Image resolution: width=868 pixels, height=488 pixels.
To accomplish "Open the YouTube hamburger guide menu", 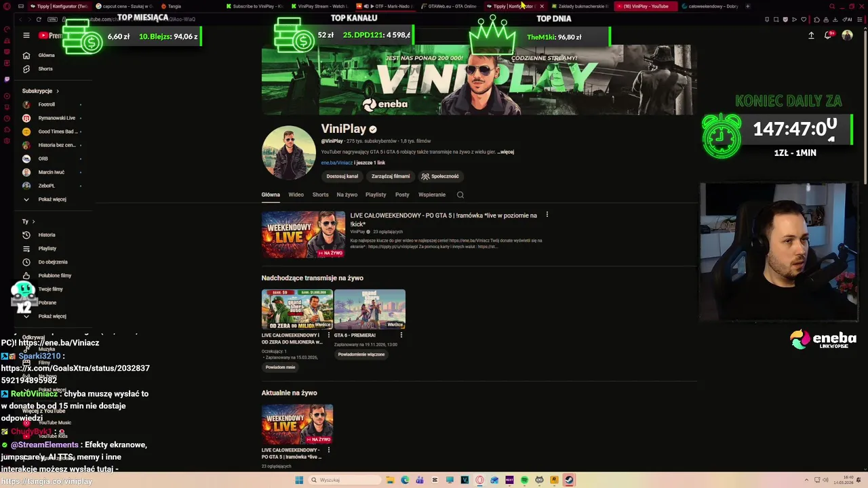I will pyautogui.click(x=26, y=35).
